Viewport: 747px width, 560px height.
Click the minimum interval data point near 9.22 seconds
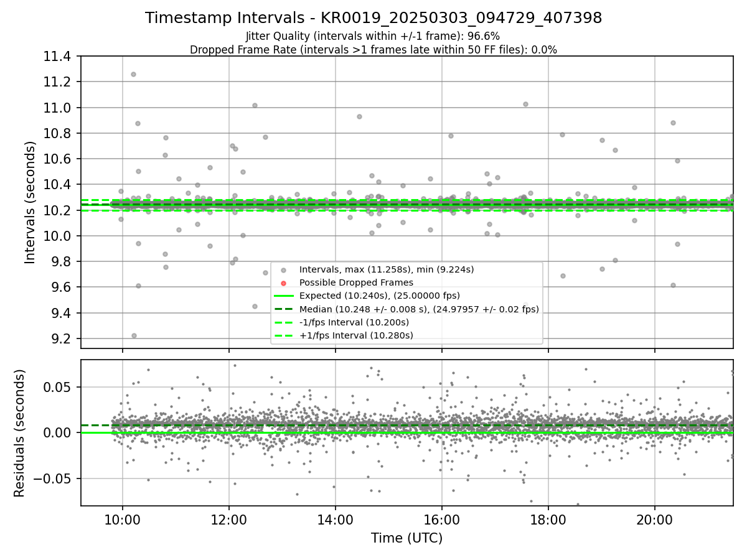[134, 335]
